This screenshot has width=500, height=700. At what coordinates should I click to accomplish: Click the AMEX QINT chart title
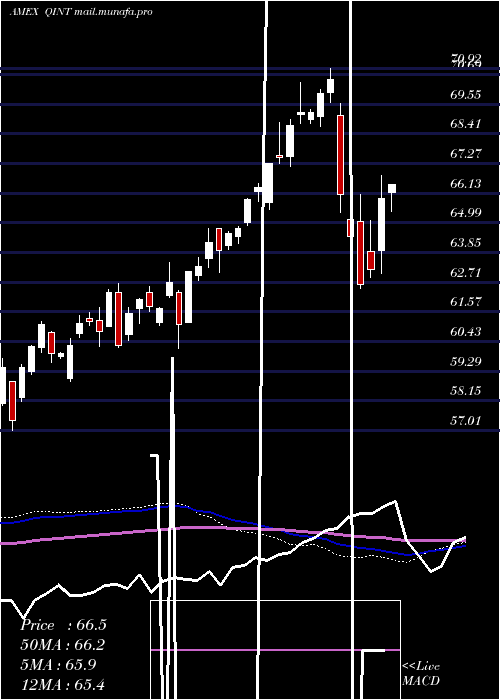pos(81,12)
